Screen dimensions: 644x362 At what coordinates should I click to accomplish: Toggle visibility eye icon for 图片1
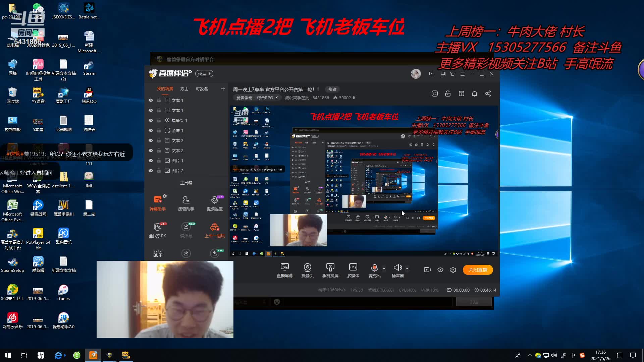pyautogui.click(x=151, y=160)
